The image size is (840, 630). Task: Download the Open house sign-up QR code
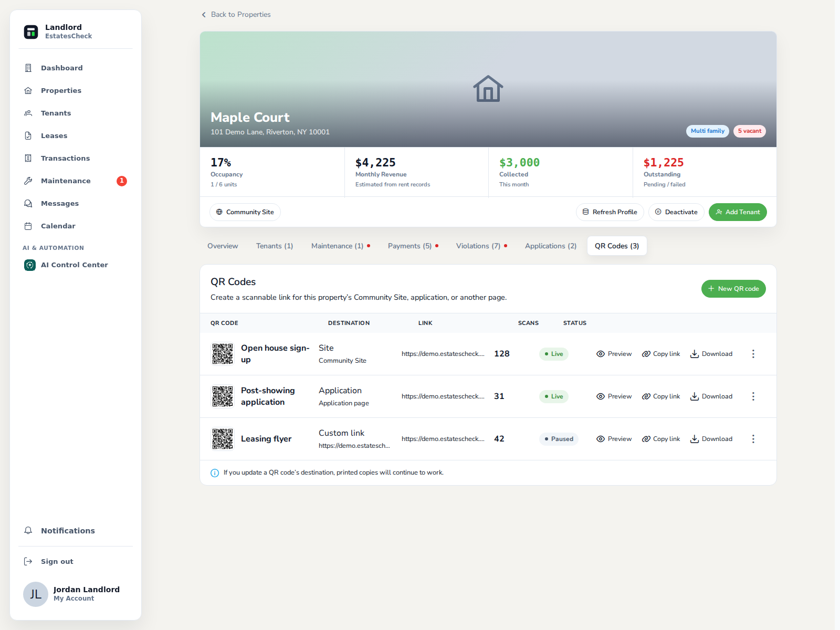point(711,354)
